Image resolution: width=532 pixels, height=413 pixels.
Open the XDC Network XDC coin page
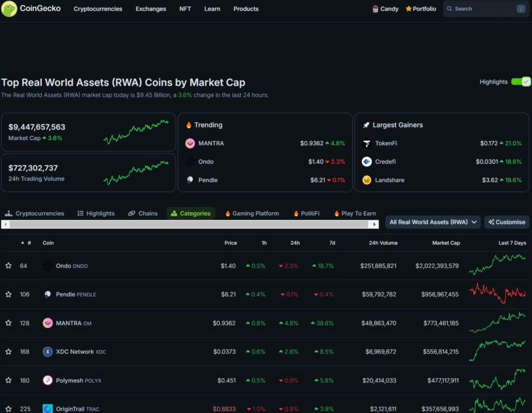tap(81, 352)
